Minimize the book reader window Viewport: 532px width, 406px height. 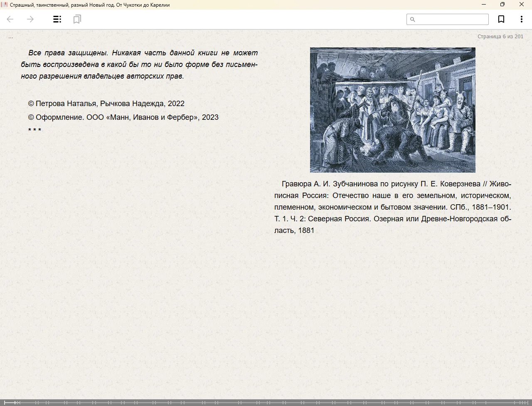click(483, 5)
